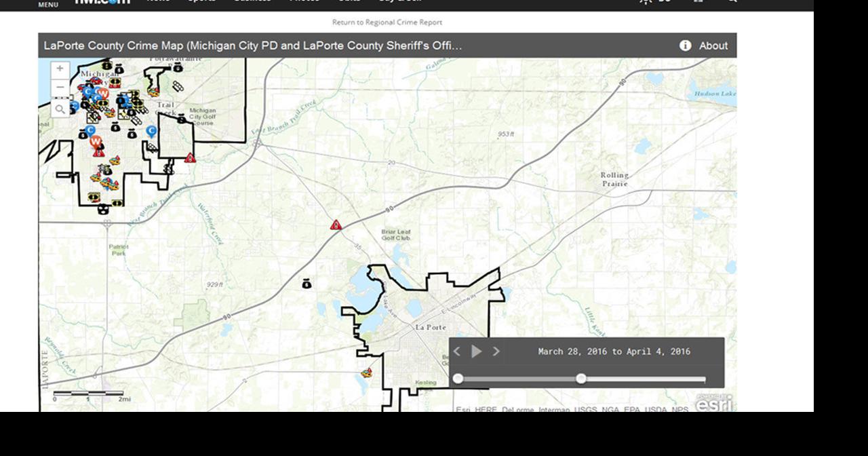Click the La Porte city label
The width and height of the screenshot is (868, 456).
pyautogui.click(x=431, y=327)
